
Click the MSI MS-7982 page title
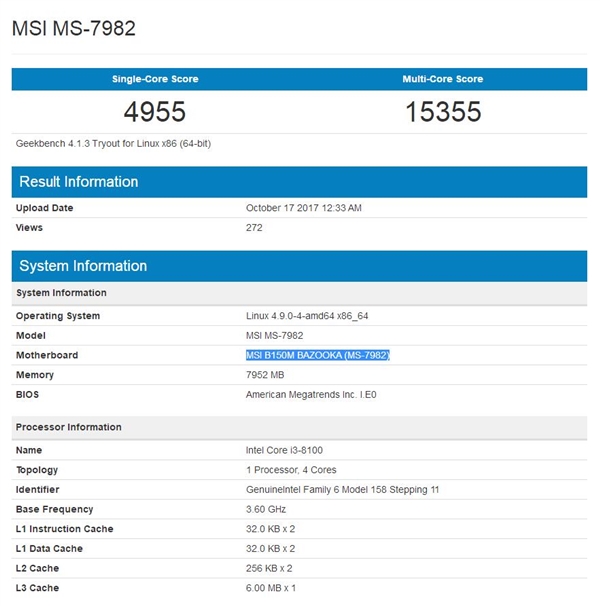point(74,28)
